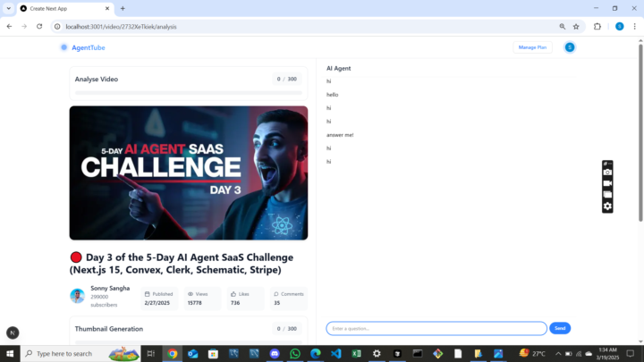Open Microsoft Edge from the taskbar
Screen dimensions: 644x362
316,353
